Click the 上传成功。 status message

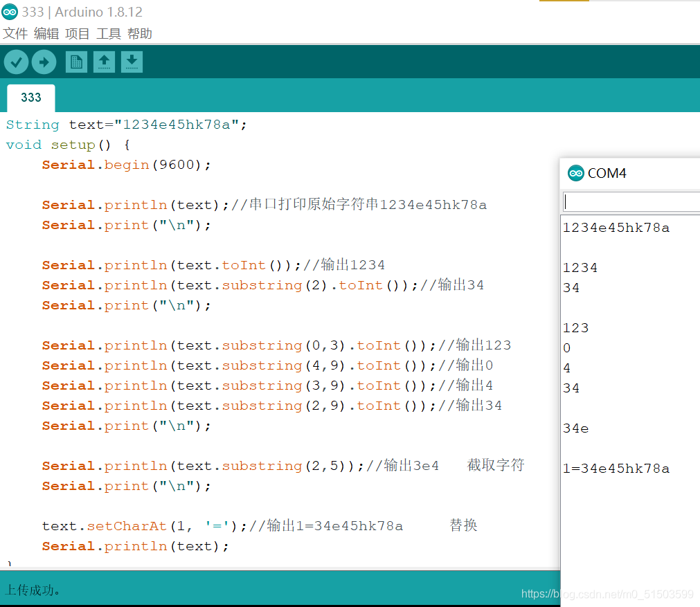33,590
